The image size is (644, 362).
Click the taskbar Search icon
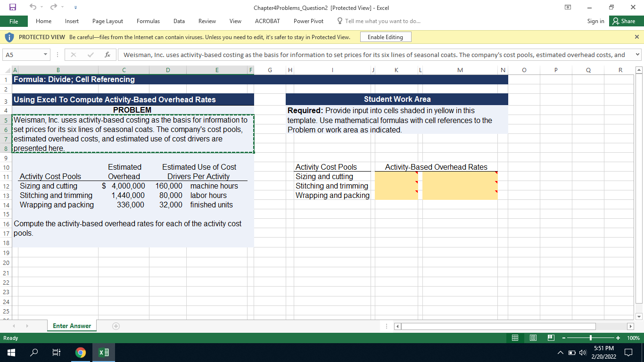coord(33,352)
